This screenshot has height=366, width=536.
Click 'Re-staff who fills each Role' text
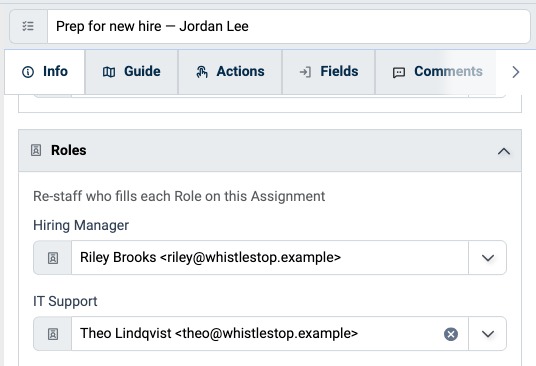(179, 196)
